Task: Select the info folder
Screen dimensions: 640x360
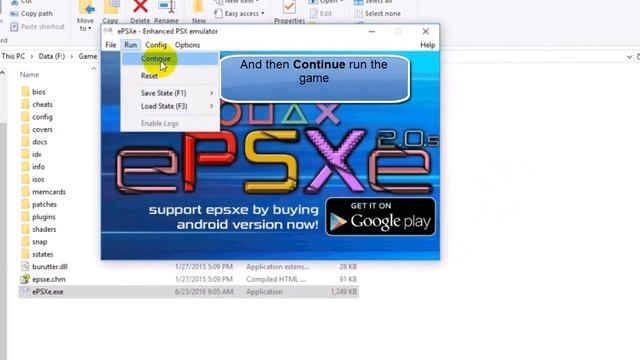Action: (x=38, y=167)
